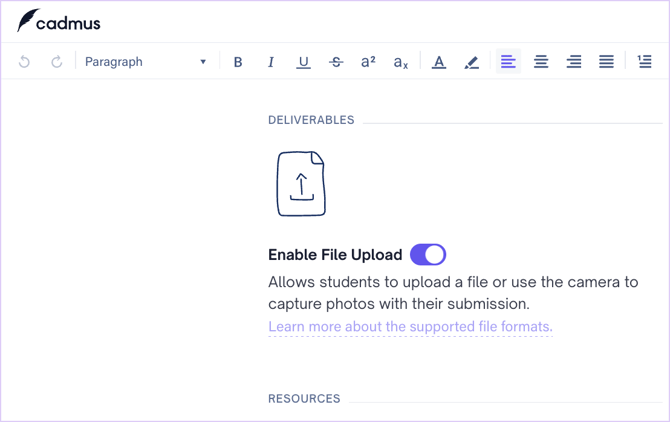This screenshot has height=422, width=670.
Task: Open the text color picker
Action: (439, 62)
